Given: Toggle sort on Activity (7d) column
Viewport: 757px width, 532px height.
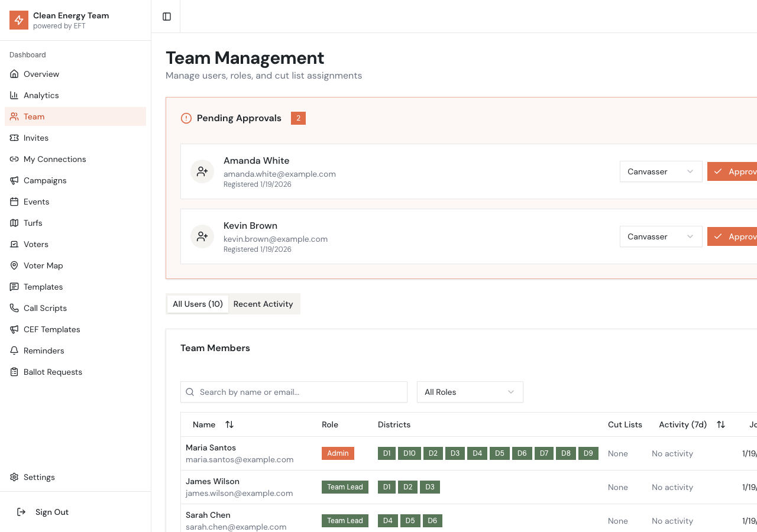Looking at the screenshot, I should click(x=720, y=424).
